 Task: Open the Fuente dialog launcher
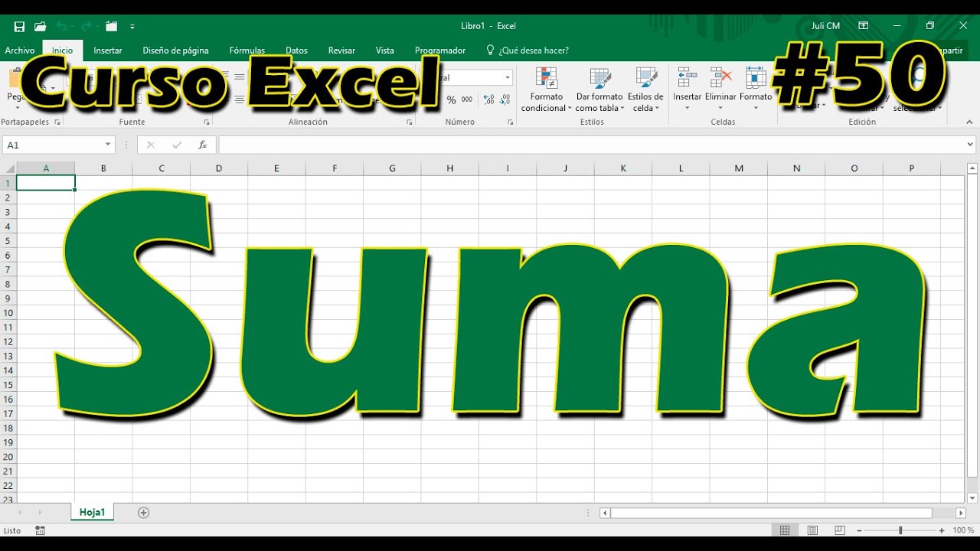click(x=206, y=122)
